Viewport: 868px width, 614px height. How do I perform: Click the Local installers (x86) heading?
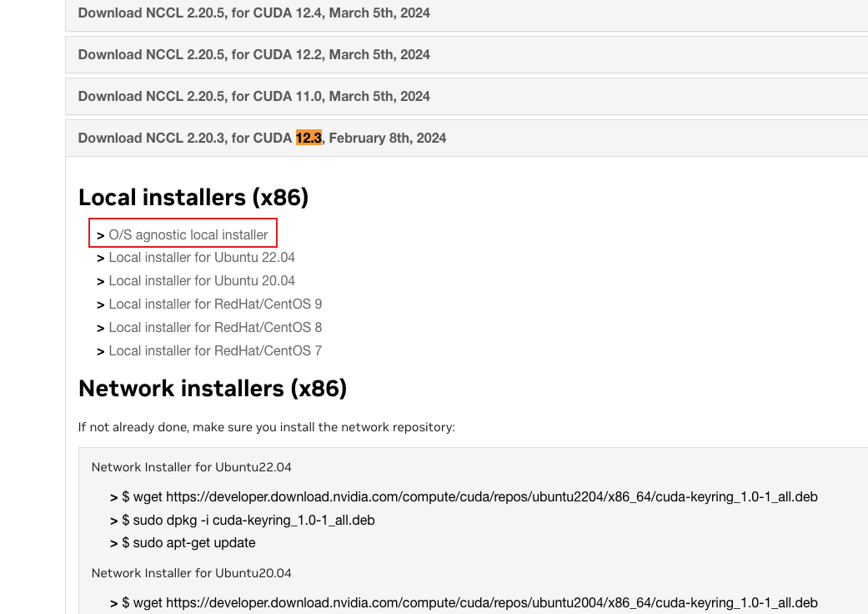(193, 197)
